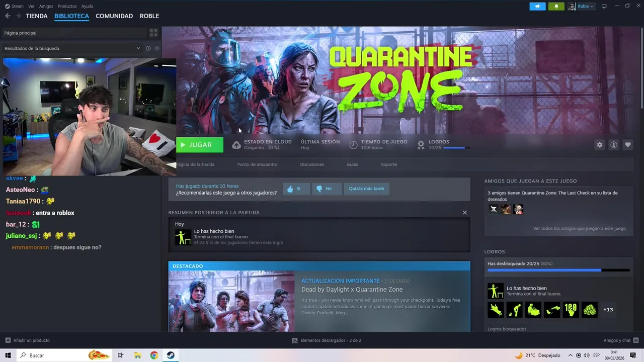
Task: Click the dining table achievement icon
Action: click(x=533, y=309)
